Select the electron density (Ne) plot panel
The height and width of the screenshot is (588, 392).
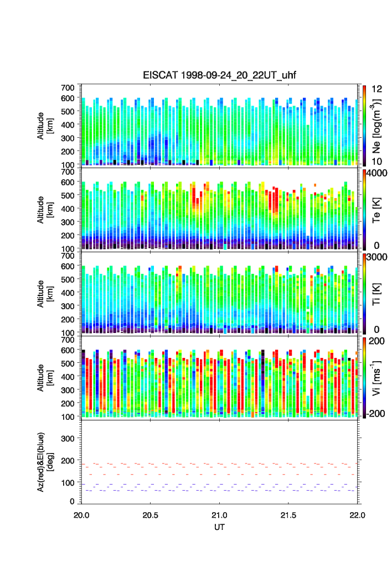(220, 125)
